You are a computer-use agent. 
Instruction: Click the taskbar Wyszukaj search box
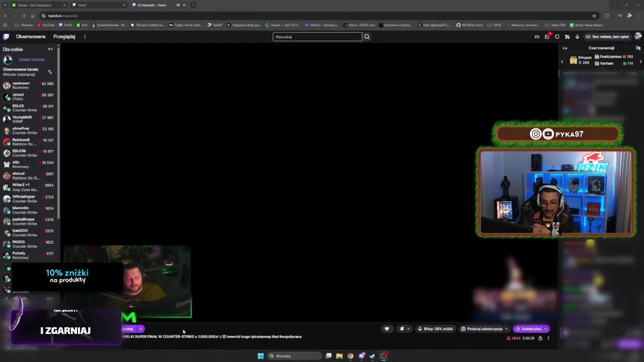tap(295, 356)
